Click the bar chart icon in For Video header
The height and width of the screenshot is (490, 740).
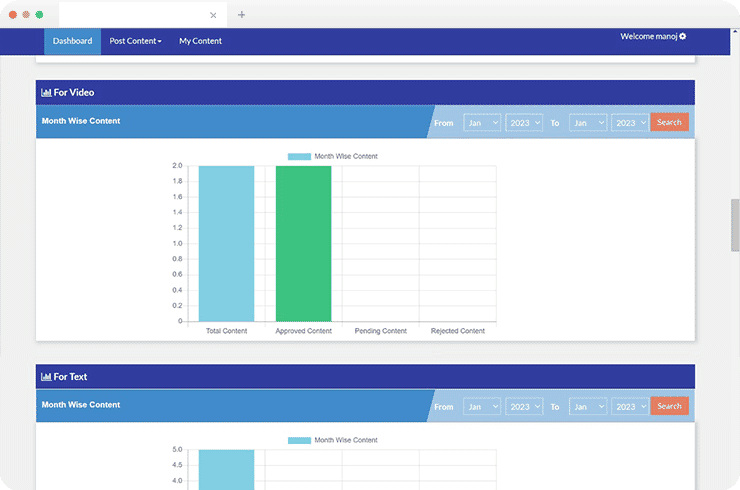46,93
